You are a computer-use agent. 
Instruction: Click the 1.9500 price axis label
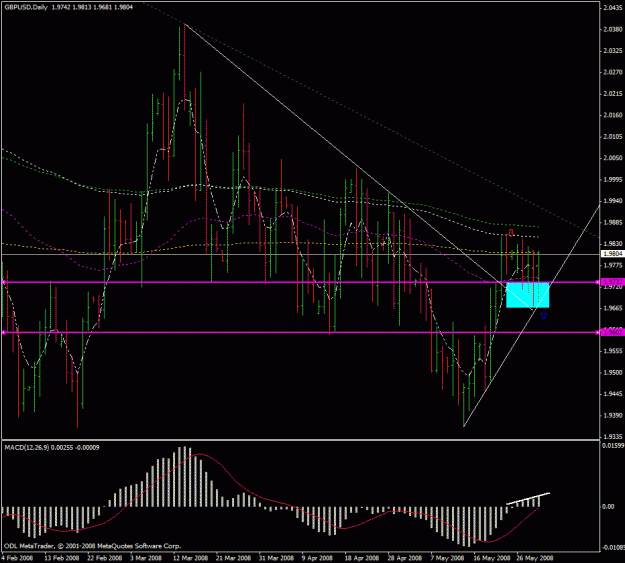pyautogui.click(x=613, y=372)
